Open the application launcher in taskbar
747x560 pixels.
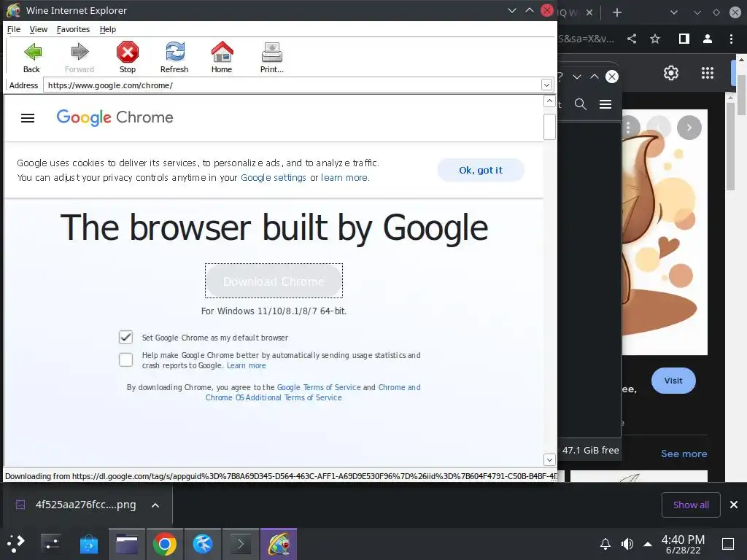coord(16,543)
